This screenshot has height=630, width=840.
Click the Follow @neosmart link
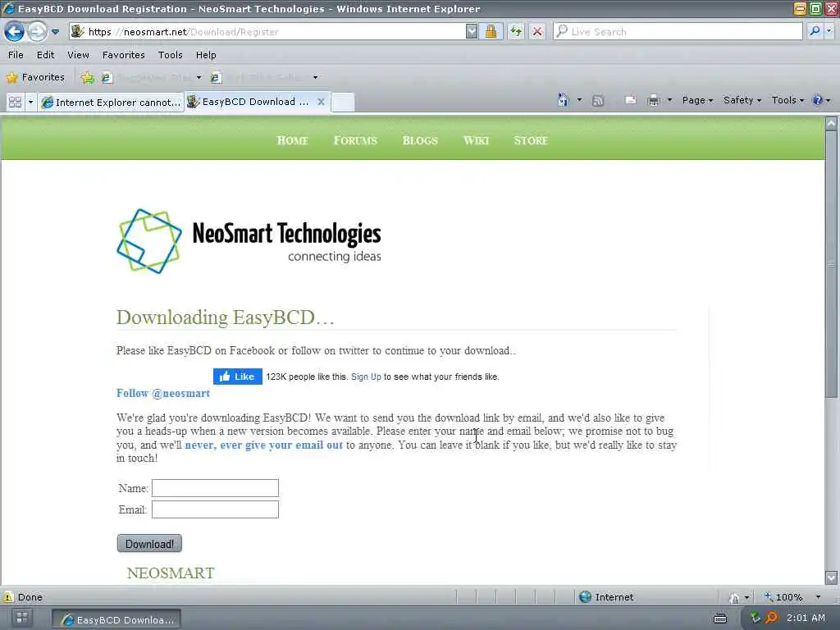[163, 393]
